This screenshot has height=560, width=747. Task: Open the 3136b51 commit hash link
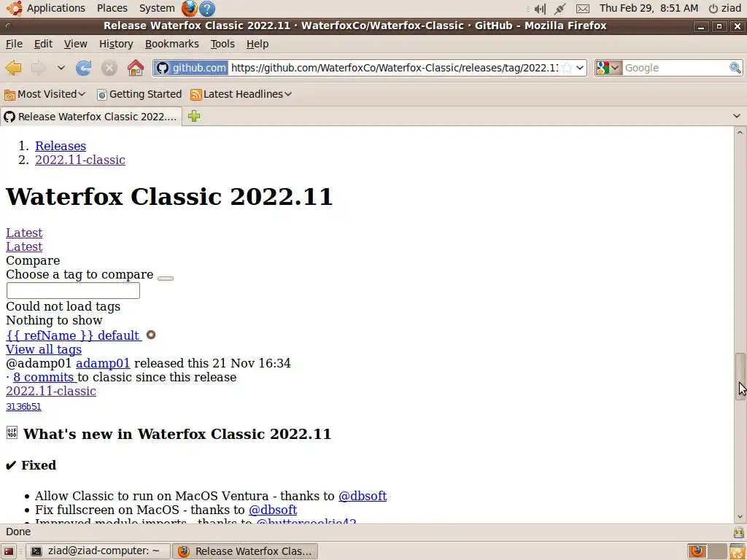[23, 406]
